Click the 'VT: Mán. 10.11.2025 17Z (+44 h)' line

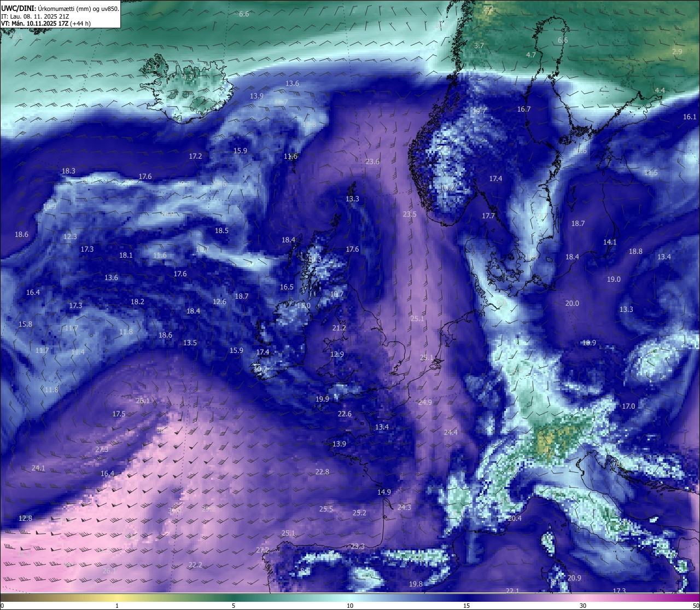click(46, 24)
